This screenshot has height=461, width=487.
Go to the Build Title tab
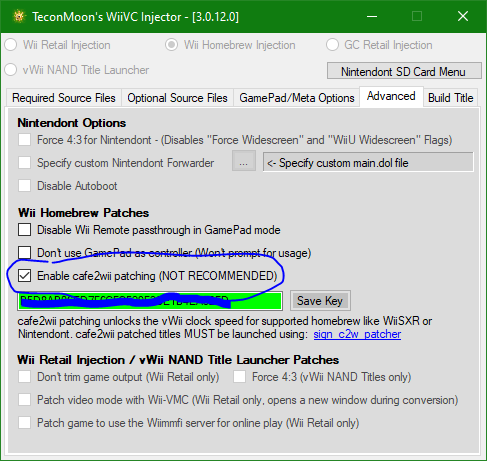(450, 98)
